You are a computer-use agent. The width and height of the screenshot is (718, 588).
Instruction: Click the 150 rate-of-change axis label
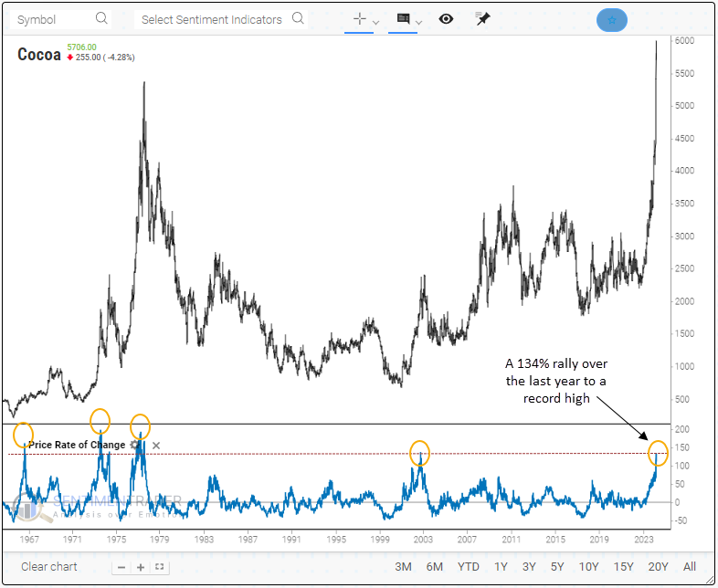(x=682, y=447)
